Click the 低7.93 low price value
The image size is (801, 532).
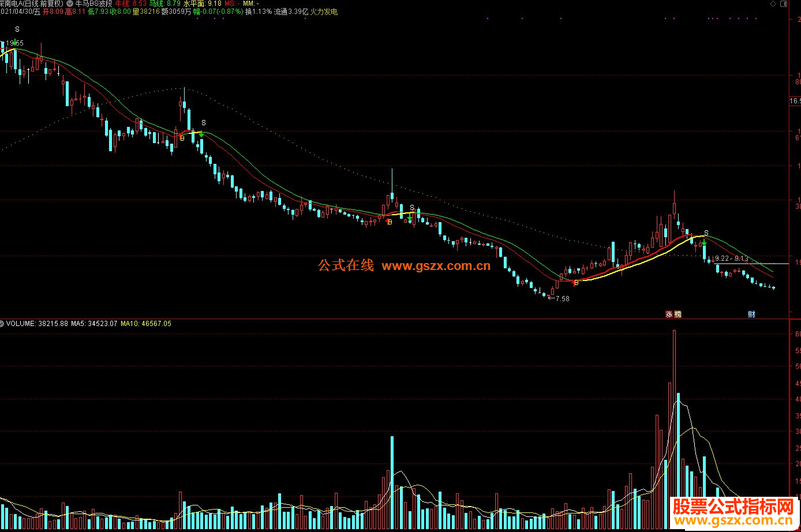click(x=99, y=12)
